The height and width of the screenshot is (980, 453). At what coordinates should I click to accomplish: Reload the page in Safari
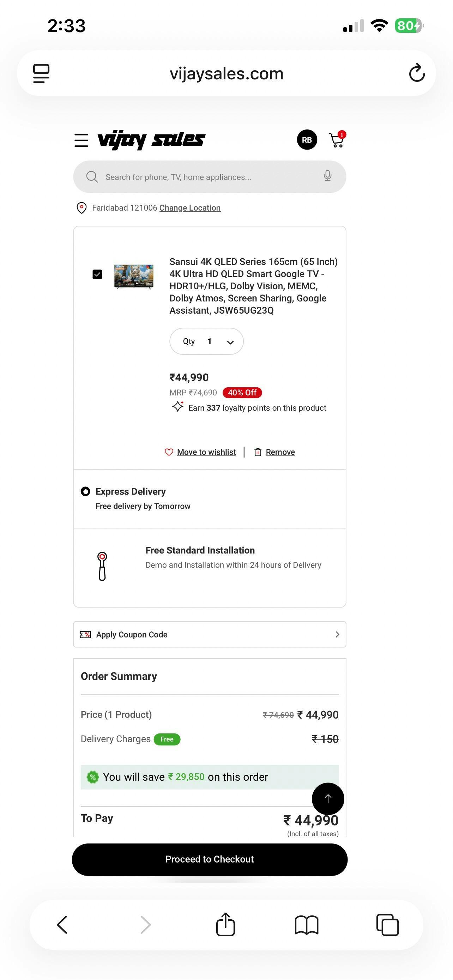[x=417, y=73]
